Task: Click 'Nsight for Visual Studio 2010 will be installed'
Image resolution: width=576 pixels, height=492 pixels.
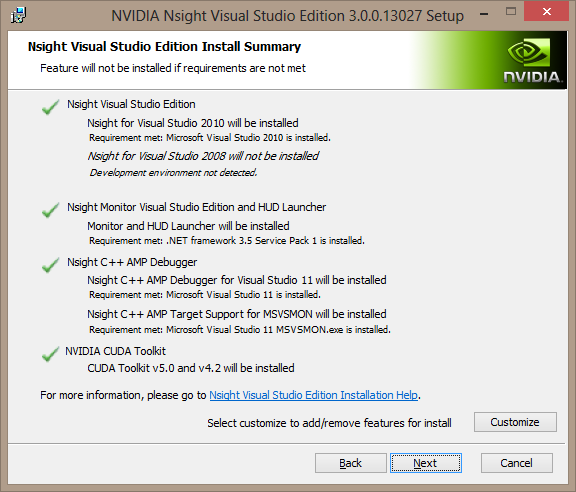Action: (193, 123)
